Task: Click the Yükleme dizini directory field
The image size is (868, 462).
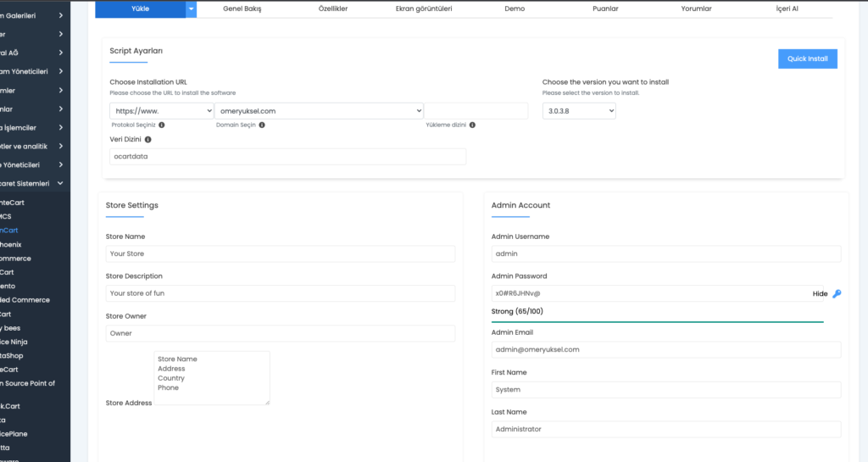Action: point(476,111)
